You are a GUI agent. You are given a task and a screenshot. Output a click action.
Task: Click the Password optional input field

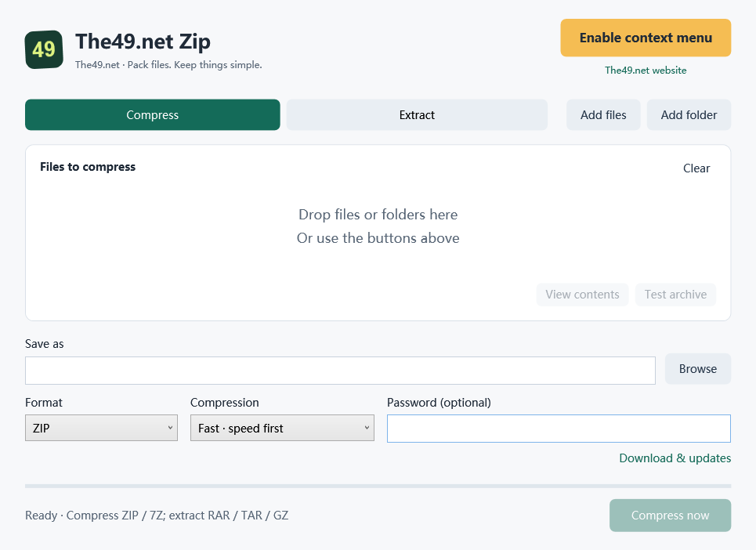click(559, 429)
